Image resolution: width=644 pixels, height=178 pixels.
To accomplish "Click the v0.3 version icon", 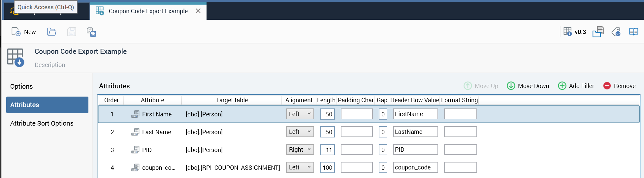I will click(567, 32).
